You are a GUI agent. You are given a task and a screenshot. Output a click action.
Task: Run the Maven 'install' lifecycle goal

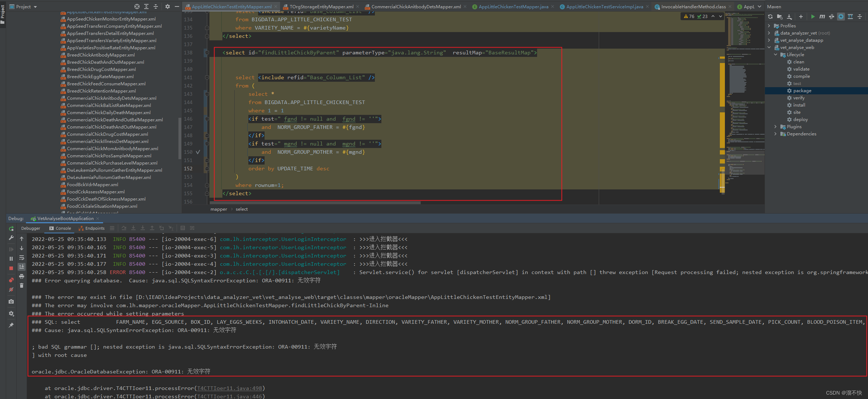coord(800,105)
